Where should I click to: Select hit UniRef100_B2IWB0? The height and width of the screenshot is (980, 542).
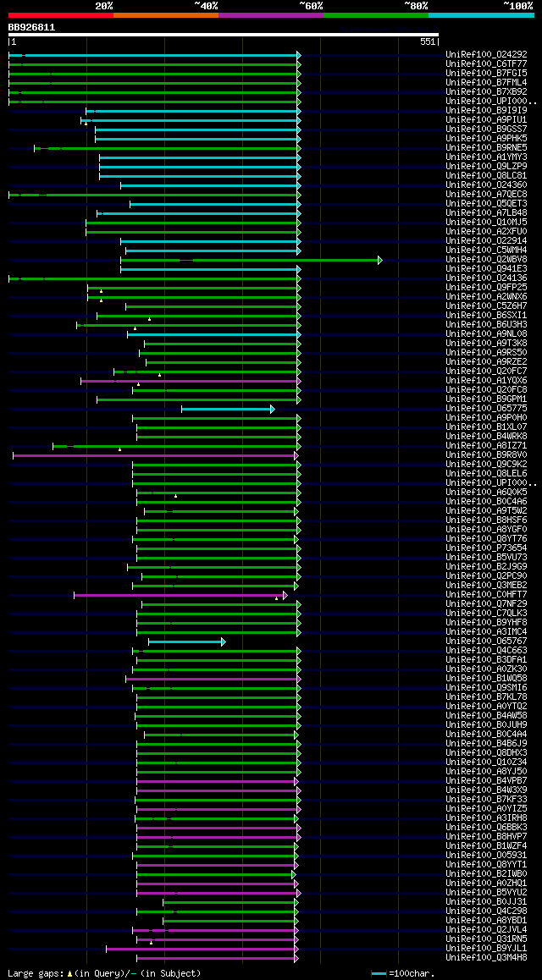[x=486, y=873]
